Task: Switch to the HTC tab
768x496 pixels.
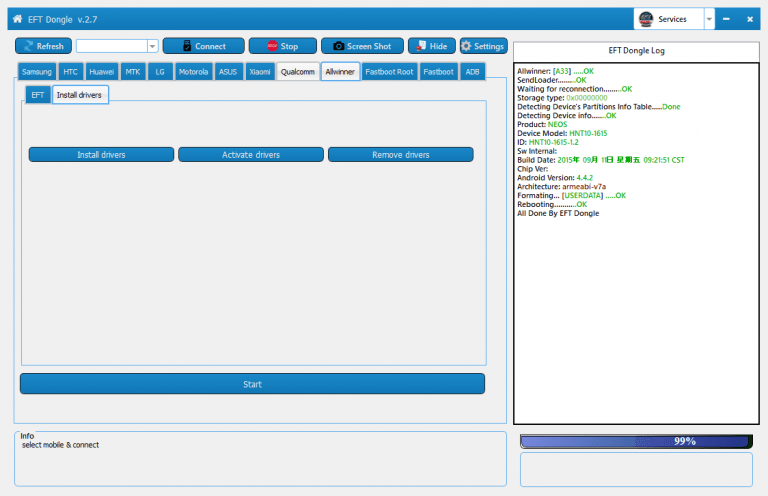Action: point(71,72)
